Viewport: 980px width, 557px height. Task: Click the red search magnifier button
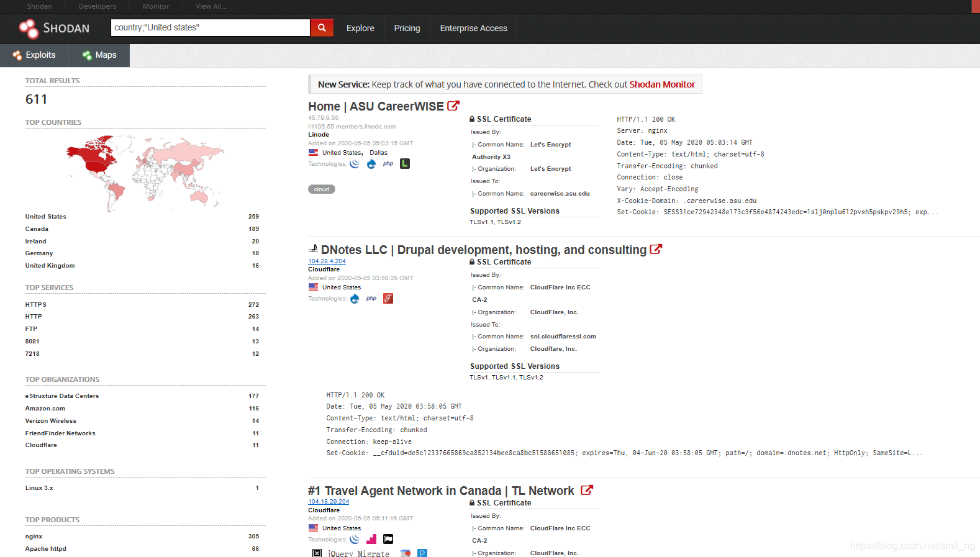coord(322,27)
